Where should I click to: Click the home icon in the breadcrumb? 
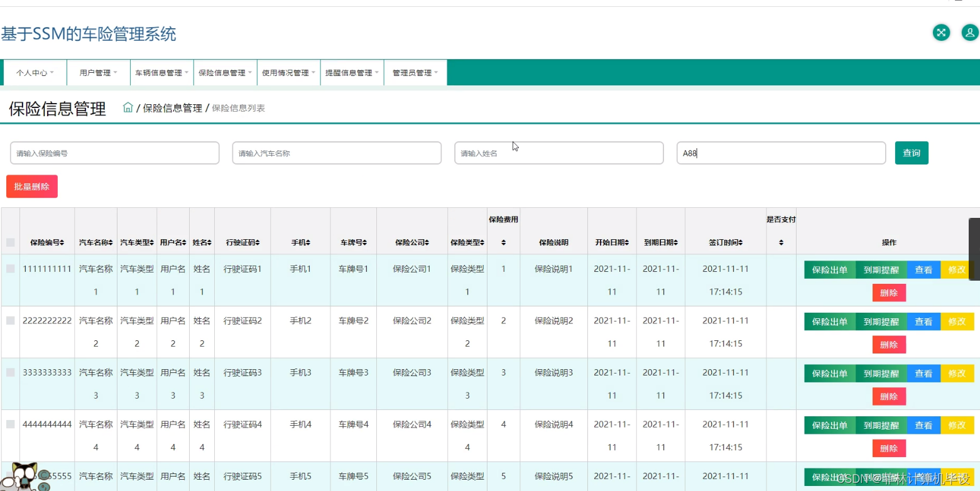[128, 107]
